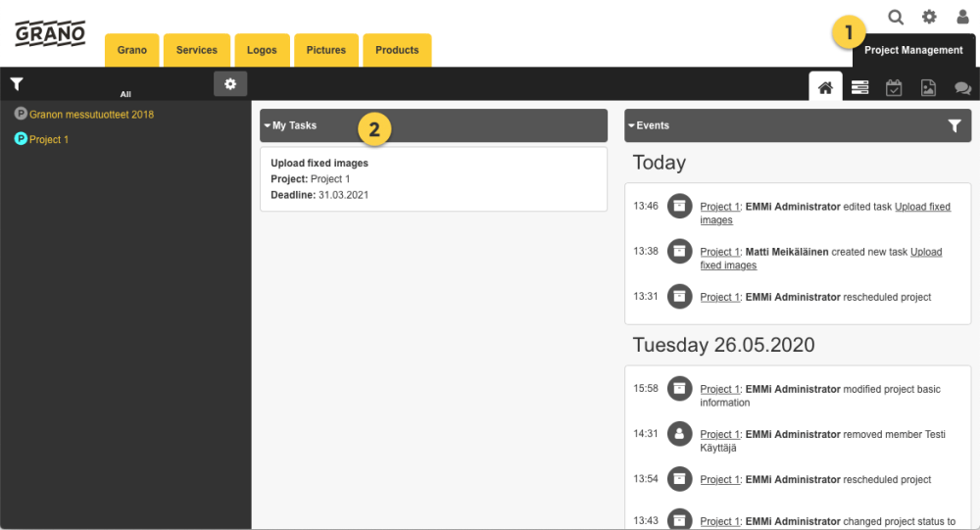Click the sidebar project filter funnel icon
The image size is (980, 530).
point(17,85)
